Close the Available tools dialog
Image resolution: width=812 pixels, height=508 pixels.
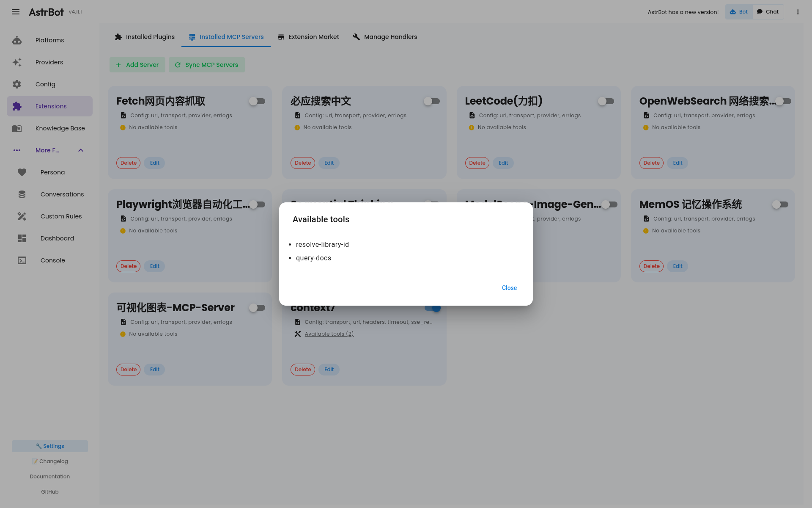pos(509,288)
